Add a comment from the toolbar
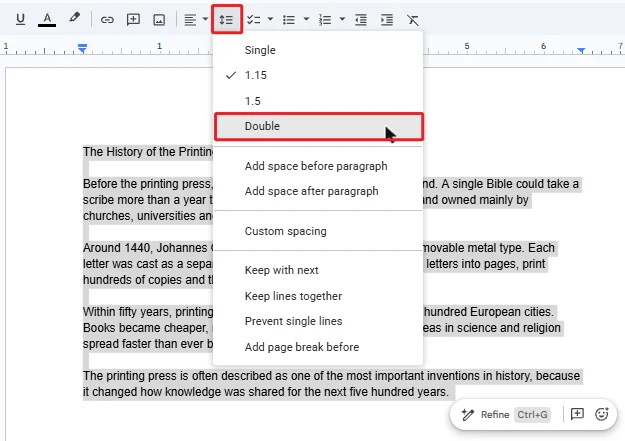 point(133,20)
